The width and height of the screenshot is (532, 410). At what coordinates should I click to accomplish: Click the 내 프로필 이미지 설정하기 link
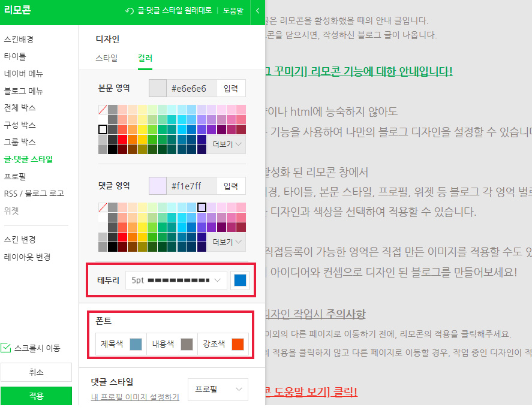[x=135, y=397]
